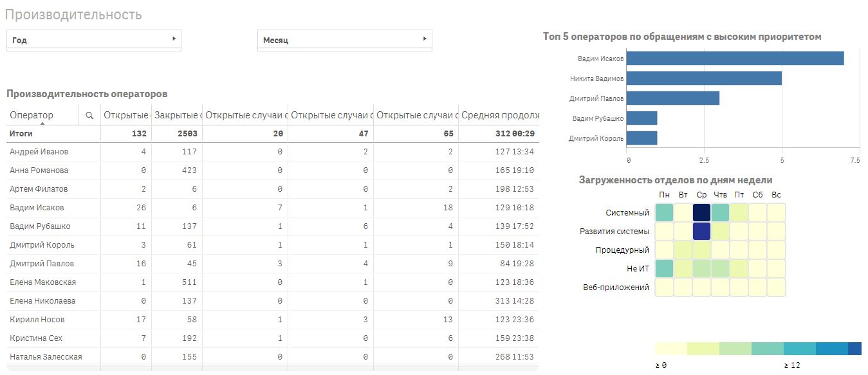868x375 pixels.
Task: Click Веб-приложений department label in heatmap
Action: coord(616,288)
